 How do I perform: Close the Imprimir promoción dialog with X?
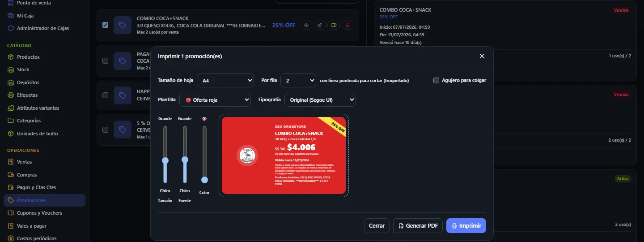482,56
